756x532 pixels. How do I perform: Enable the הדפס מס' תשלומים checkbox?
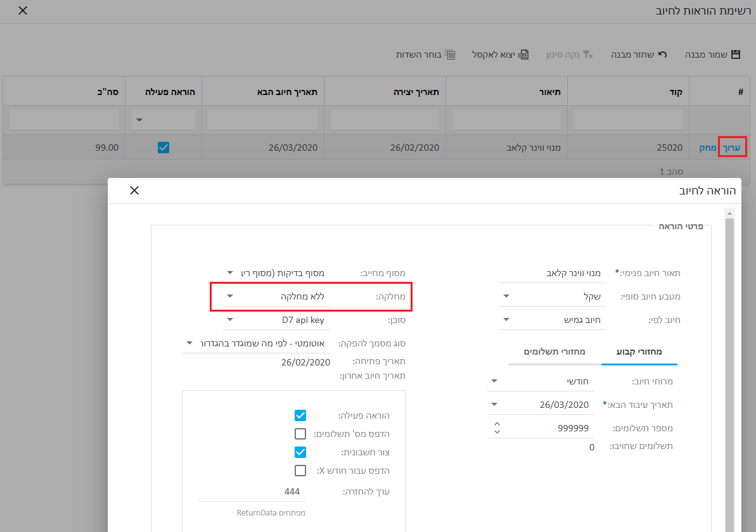point(300,434)
